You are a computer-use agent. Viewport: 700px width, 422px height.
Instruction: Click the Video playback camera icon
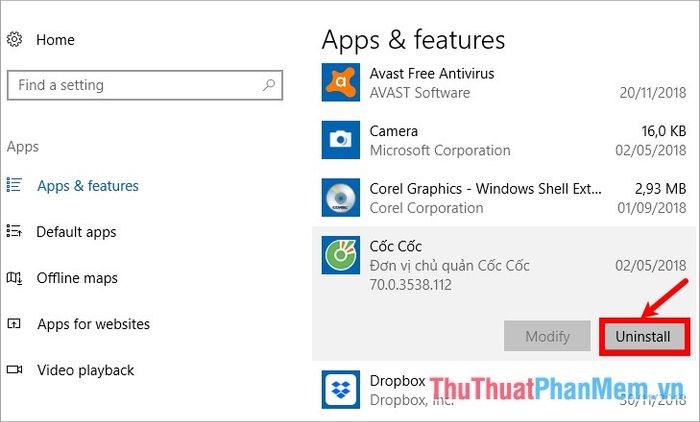click(x=14, y=370)
